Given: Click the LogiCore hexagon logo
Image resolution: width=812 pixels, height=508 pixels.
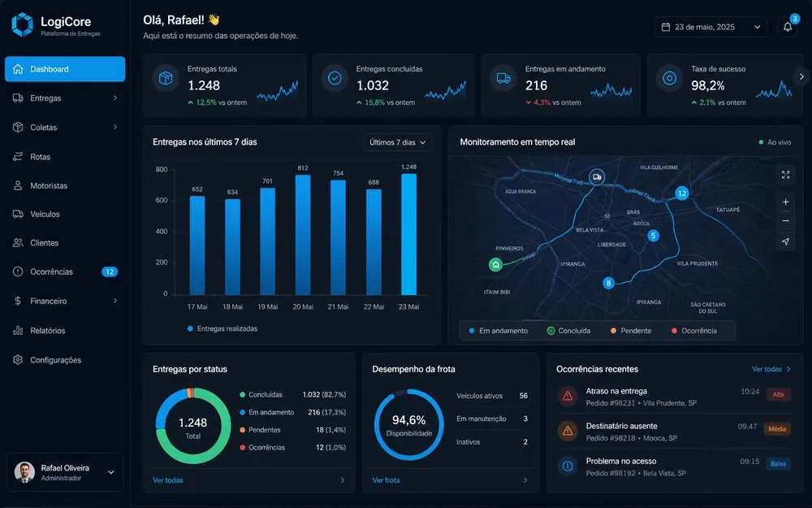Looking at the screenshot, I should coord(22,25).
